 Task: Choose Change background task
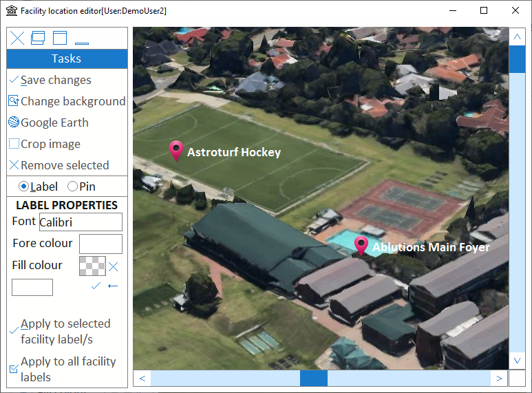tap(72, 101)
